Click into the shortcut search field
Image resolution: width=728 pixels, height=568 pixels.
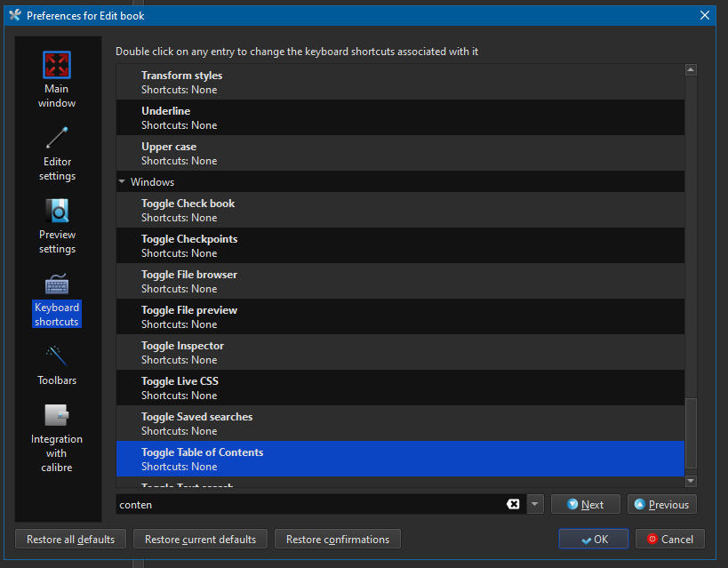coord(311,504)
